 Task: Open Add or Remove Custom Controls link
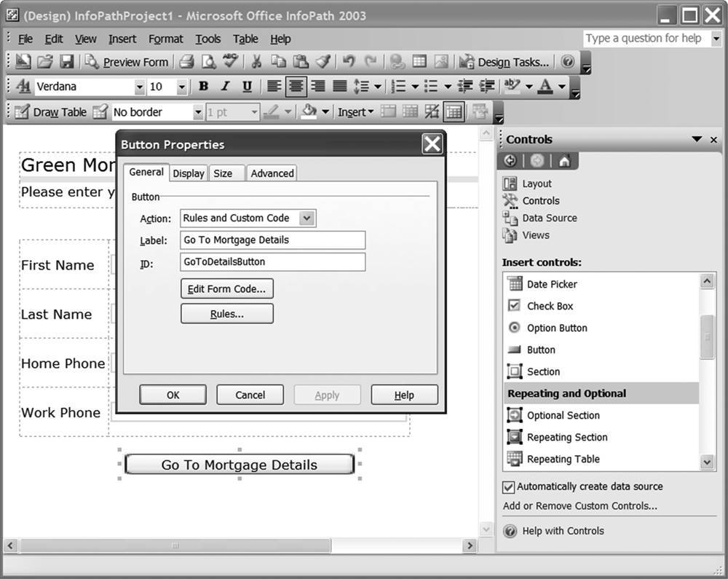click(x=580, y=506)
